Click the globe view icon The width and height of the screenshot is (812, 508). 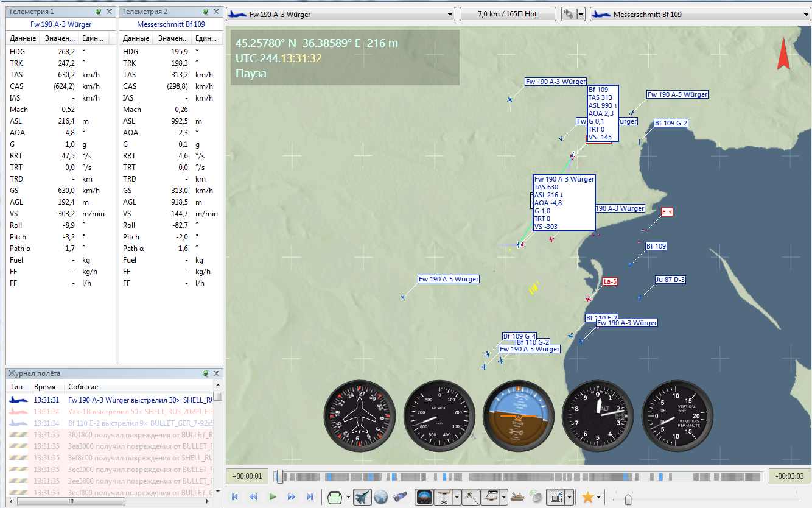click(381, 497)
